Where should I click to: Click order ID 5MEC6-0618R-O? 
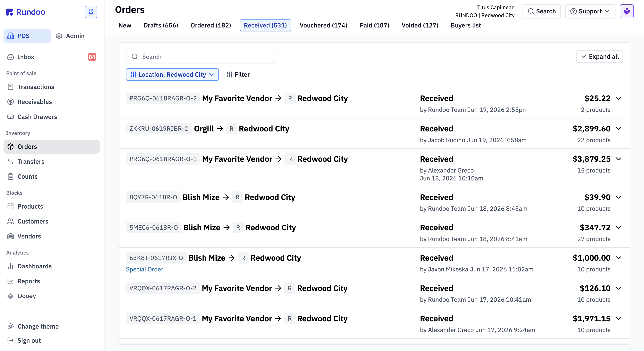[153, 227]
